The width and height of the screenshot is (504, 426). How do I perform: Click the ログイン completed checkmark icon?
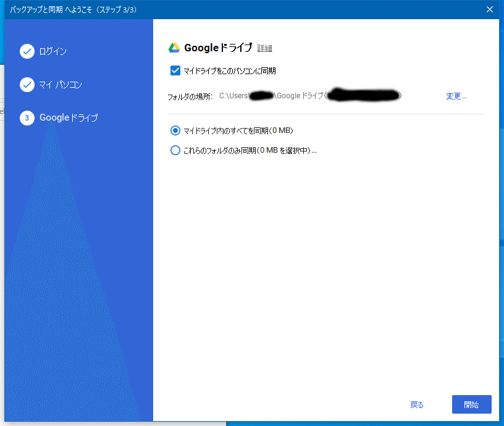(x=27, y=51)
